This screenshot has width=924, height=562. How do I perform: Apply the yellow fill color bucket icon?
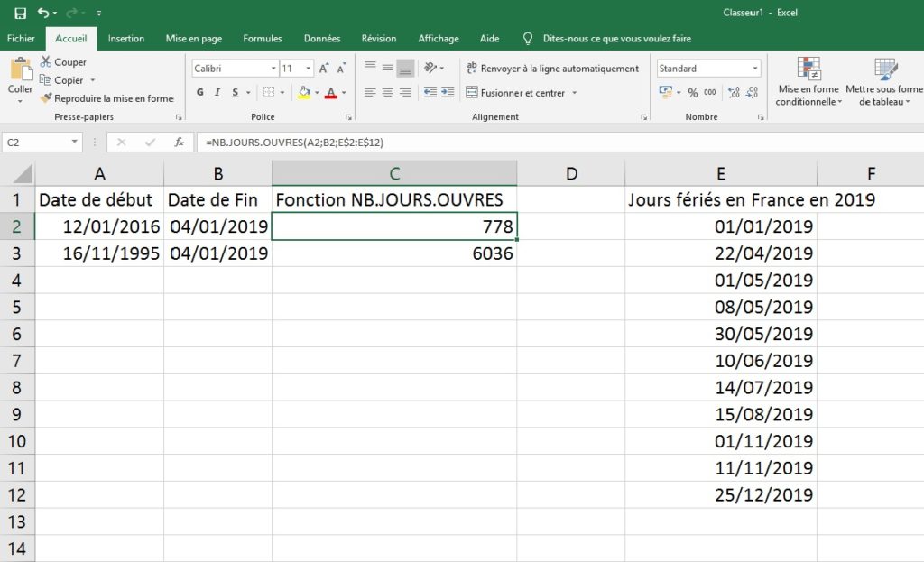click(302, 93)
